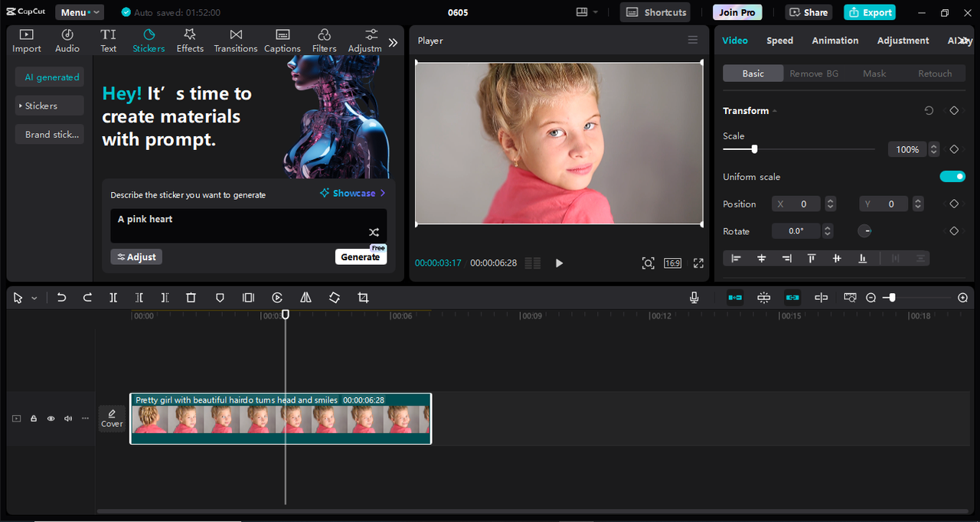Open the player options menu

[693, 41]
